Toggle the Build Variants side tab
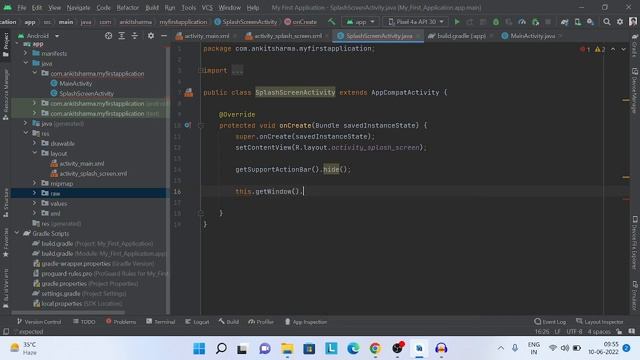Image resolution: width=640 pixels, height=360 pixels. pos(6,288)
